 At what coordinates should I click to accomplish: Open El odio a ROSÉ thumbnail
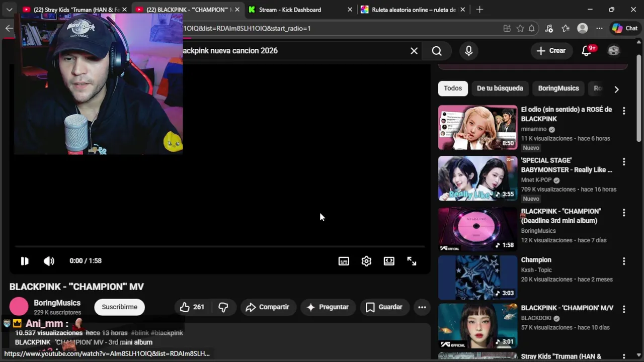tap(477, 127)
